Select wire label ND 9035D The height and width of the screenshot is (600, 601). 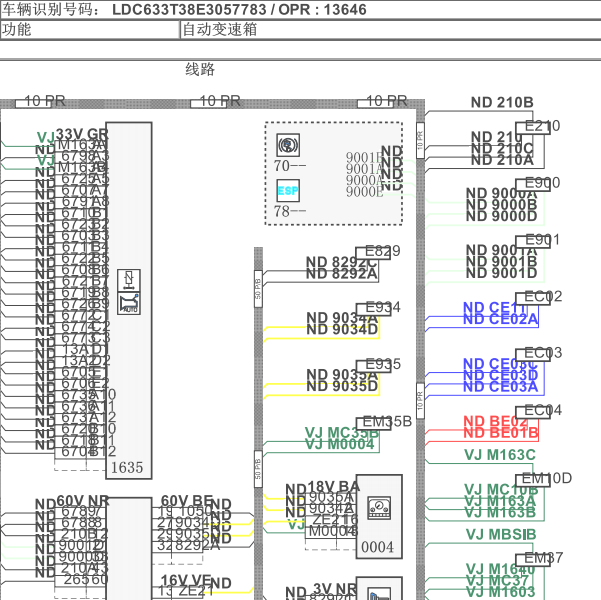click(342, 386)
